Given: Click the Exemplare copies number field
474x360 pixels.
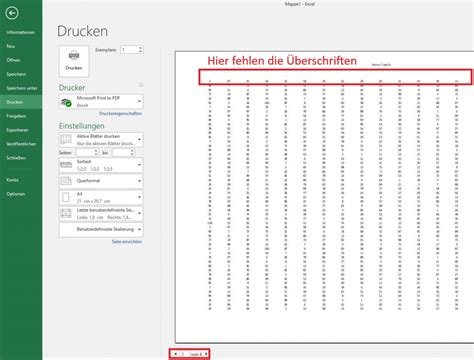Looking at the screenshot, I should [x=129, y=50].
